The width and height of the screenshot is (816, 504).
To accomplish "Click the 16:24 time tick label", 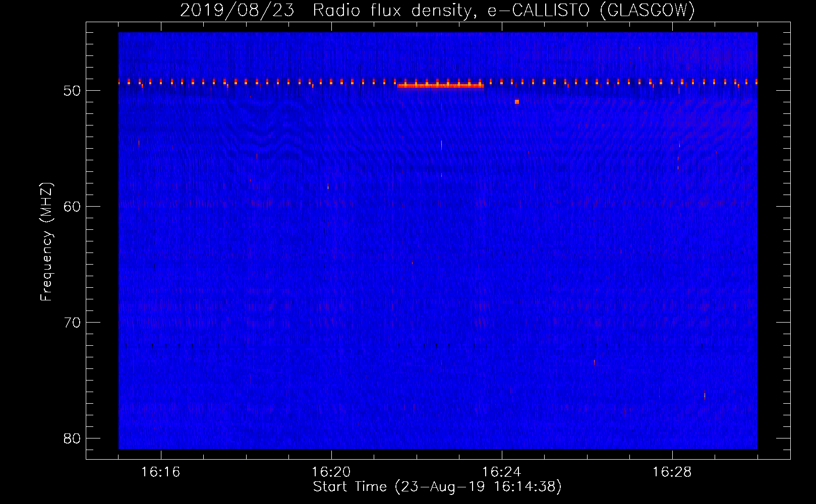I will click(502, 472).
